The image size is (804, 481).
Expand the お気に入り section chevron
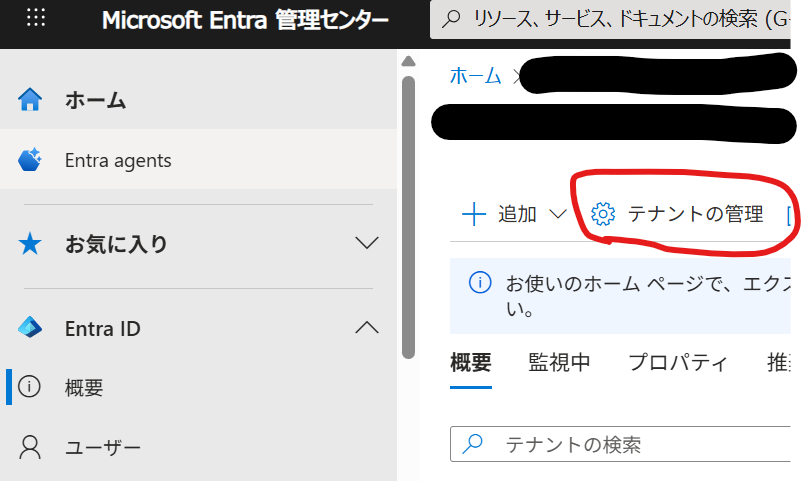coord(367,243)
